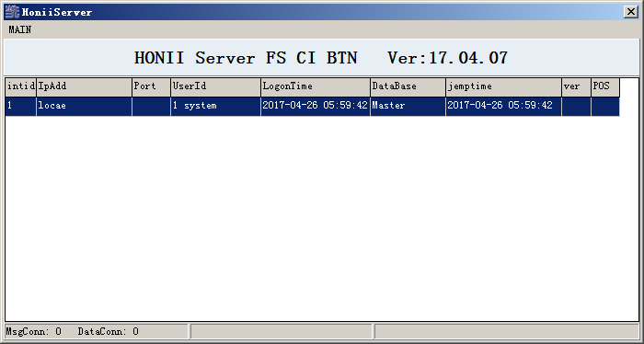Viewport: 644px width, 344px height.
Task: Close the HoniiServer window
Action: [x=631, y=12]
